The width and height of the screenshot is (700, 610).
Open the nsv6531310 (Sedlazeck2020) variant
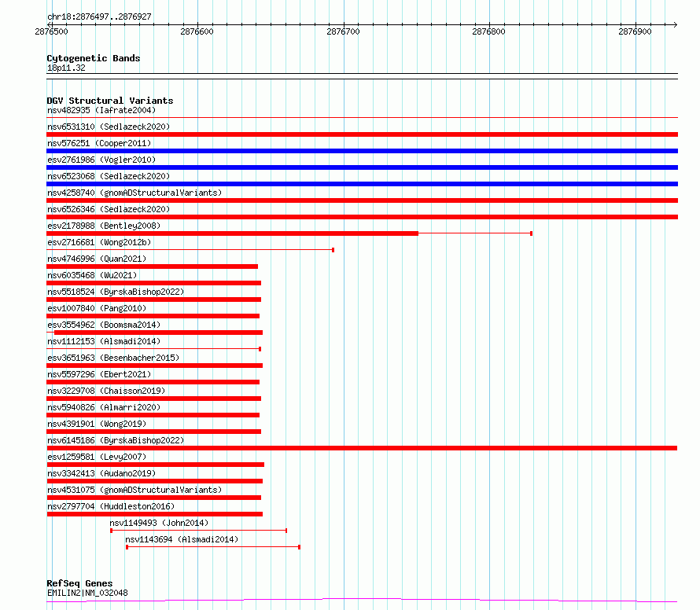tap(109, 127)
